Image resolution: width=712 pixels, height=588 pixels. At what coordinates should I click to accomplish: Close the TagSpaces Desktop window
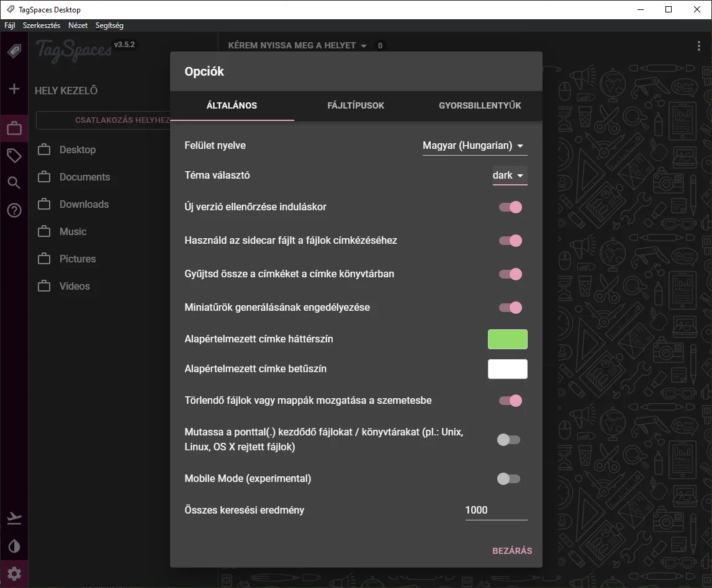(697, 9)
